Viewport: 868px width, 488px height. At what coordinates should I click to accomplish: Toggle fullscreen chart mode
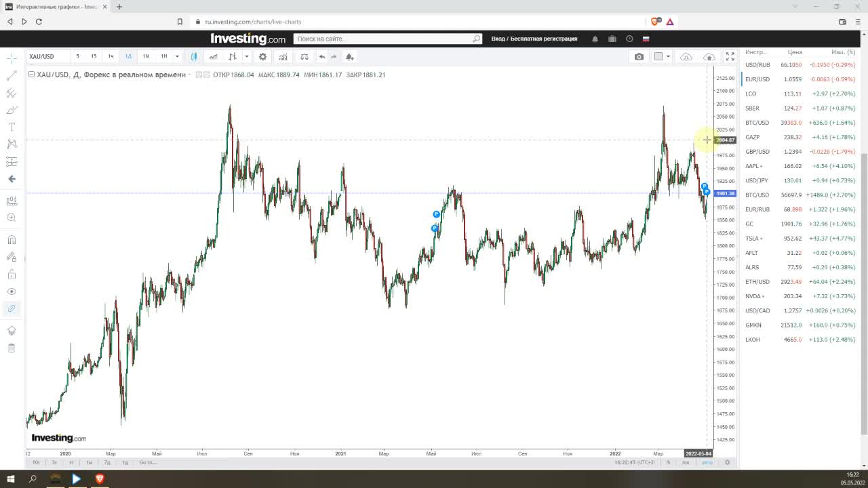click(730, 56)
